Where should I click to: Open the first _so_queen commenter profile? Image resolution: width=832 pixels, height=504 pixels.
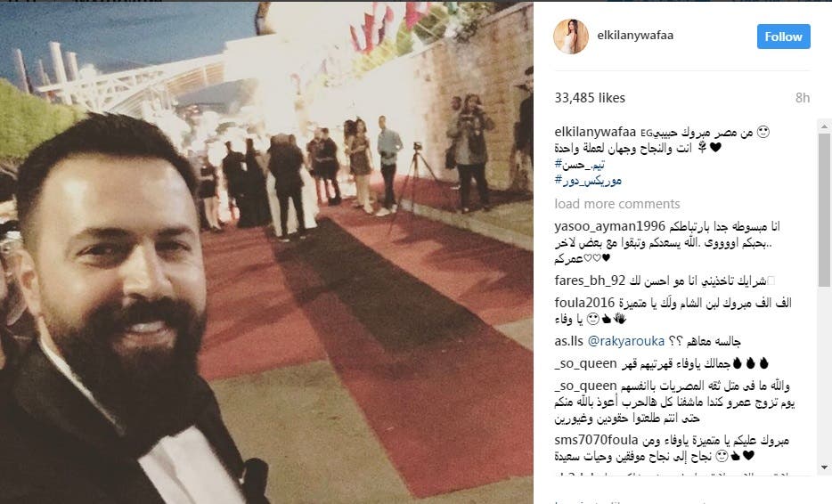586,363
